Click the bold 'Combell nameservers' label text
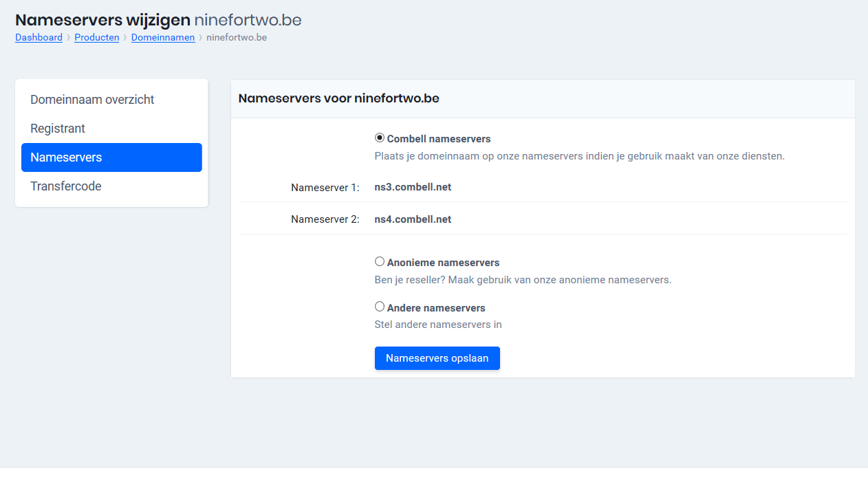 439,139
